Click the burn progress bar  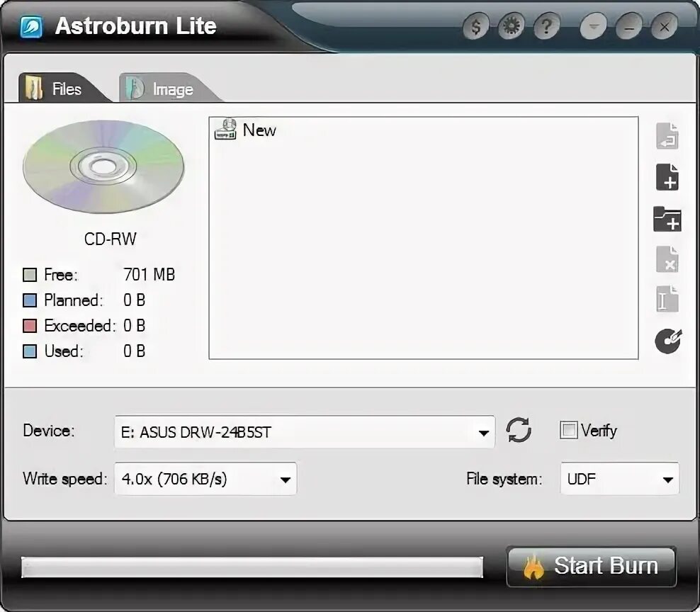click(x=252, y=567)
